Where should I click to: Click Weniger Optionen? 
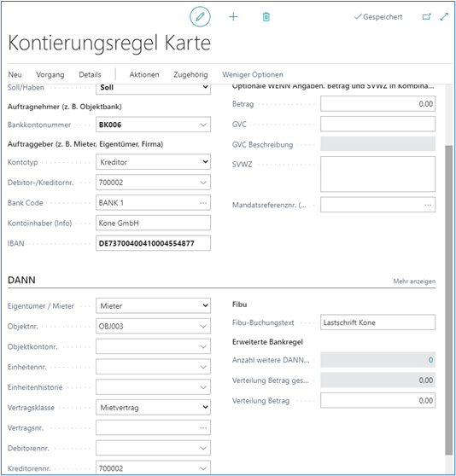point(253,75)
